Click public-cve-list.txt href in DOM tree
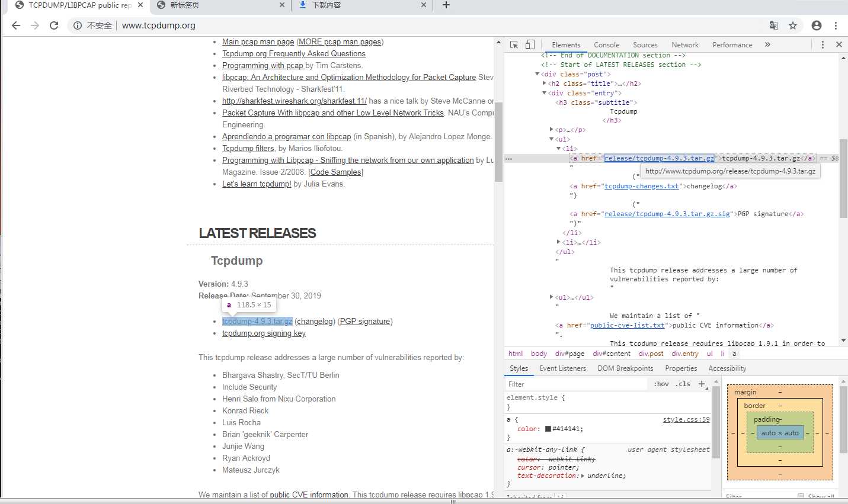This screenshot has height=504, width=848. tap(627, 325)
